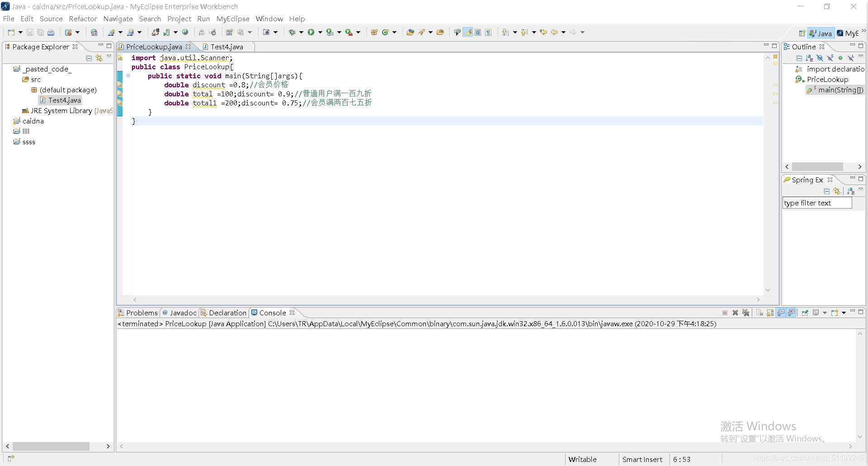This screenshot has width=868, height=466.
Task: Click Next Annotation toolbar icon
Action: click(x=505, y=32)
